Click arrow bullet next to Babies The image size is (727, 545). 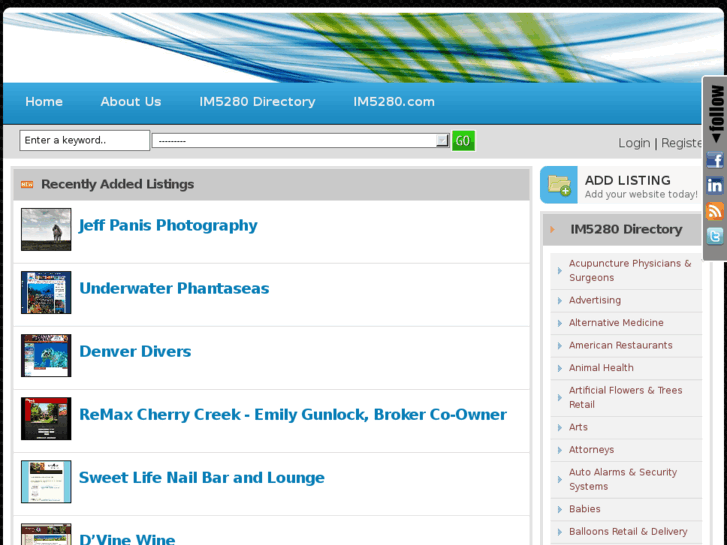tap(560, 509)
